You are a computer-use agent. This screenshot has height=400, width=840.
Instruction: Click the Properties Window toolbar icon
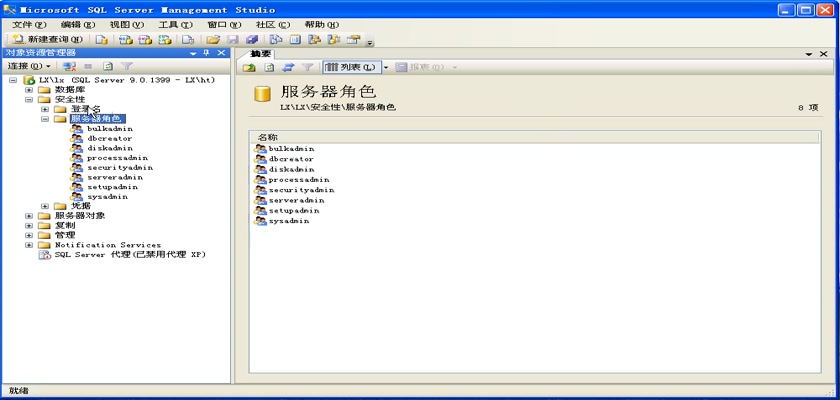(x=353, y=40)
